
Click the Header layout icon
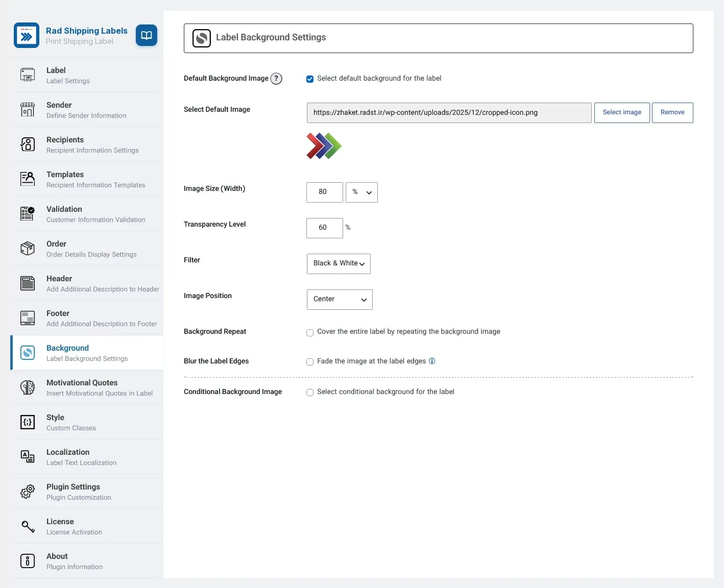click(28, 283)
